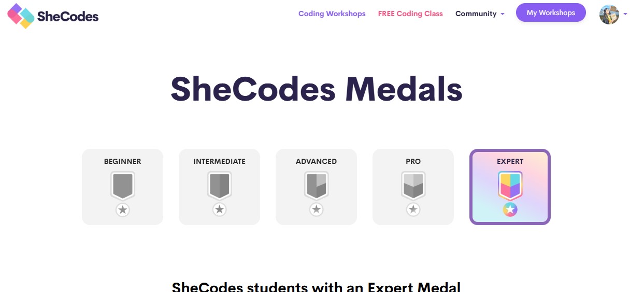Screen dimensions: 644x292
Task: Expand the Community dropdown arrow
Action: (502, 14)
